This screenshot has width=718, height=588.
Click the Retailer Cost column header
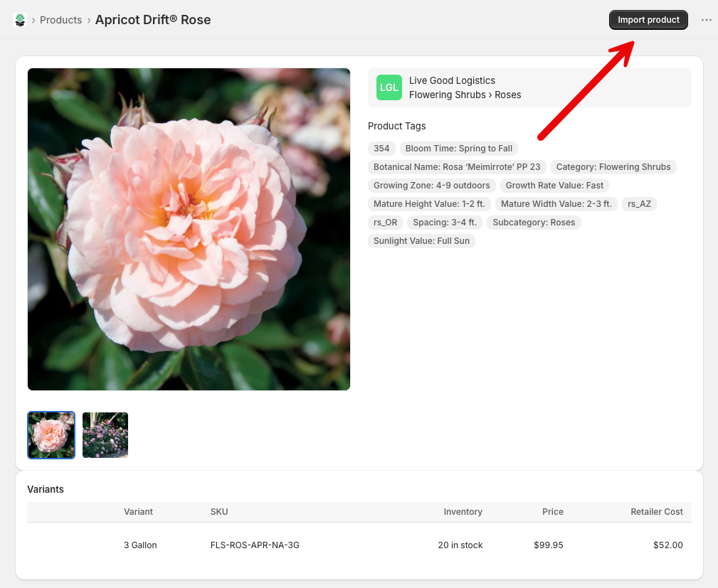point(656,512)
